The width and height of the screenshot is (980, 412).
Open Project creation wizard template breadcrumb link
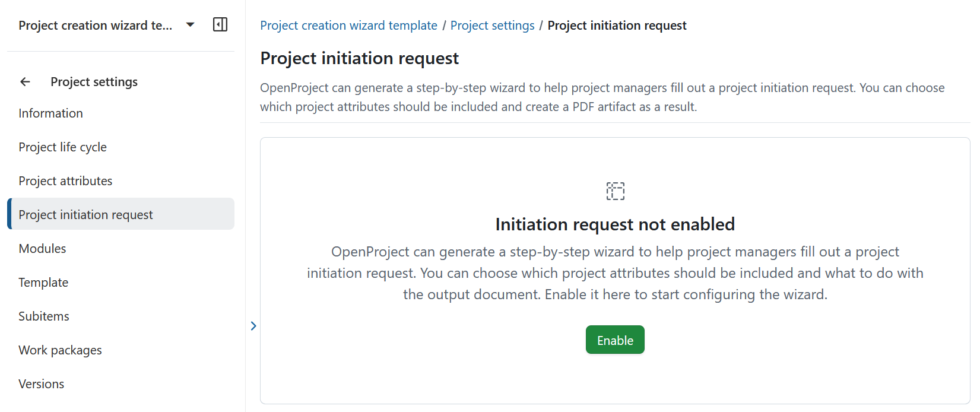[348, 25]
